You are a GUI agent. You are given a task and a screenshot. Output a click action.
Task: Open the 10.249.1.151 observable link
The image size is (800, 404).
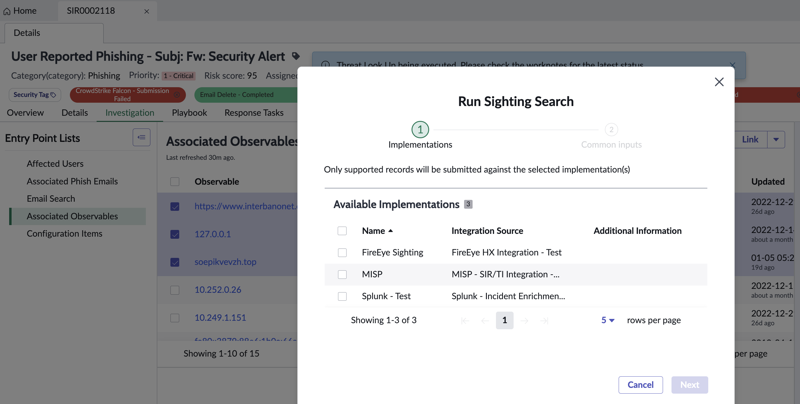pos(220,318)
